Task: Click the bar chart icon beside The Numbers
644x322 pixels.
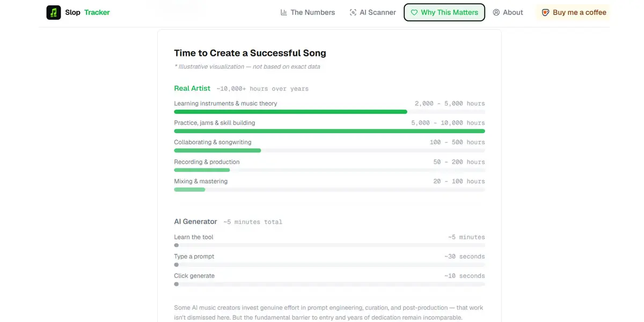Action: click(x=284, y=12)
